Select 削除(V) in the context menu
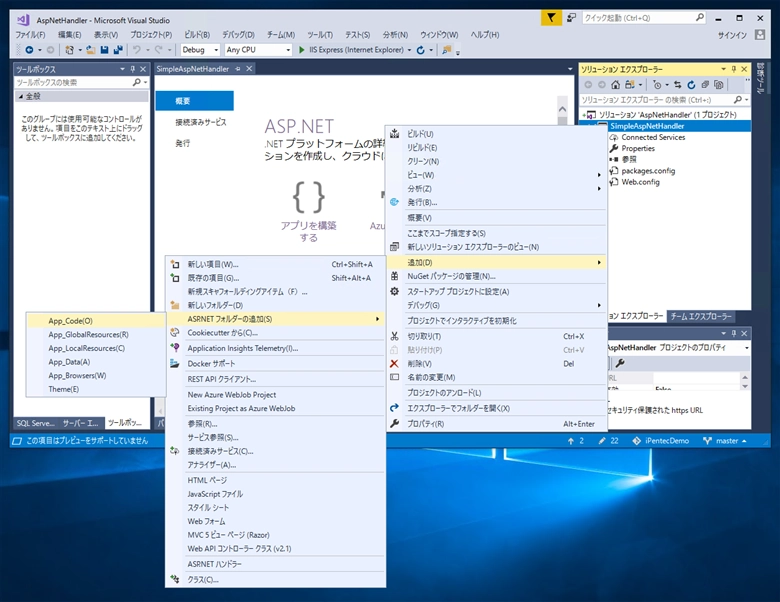Image resolution: width=780 pixels, height=602 pixels. coord(496,364)
